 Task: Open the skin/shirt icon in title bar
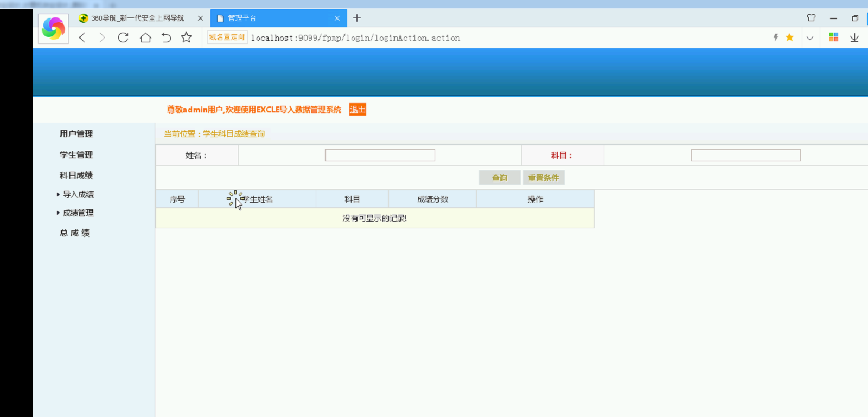pyautogui.click(x=811, y=18)
